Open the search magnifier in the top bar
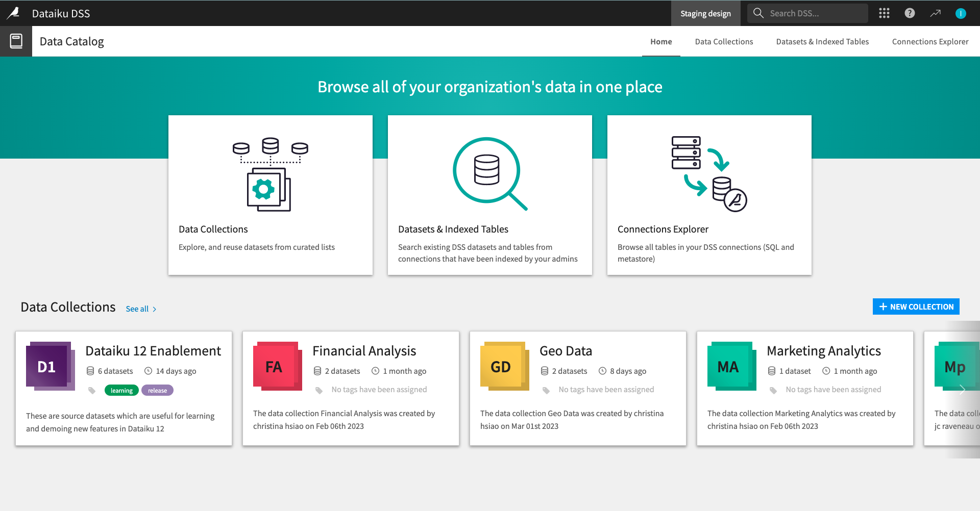Image resolution: width=980 pixels, height=511 pixels. coord(758,13)
